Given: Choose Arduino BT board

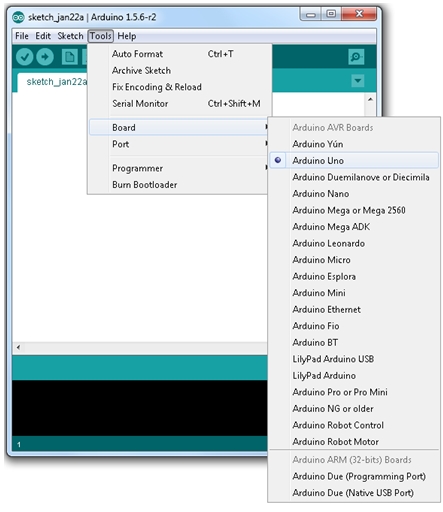Looking at the screenshot, I should click(x=354, y=342).
